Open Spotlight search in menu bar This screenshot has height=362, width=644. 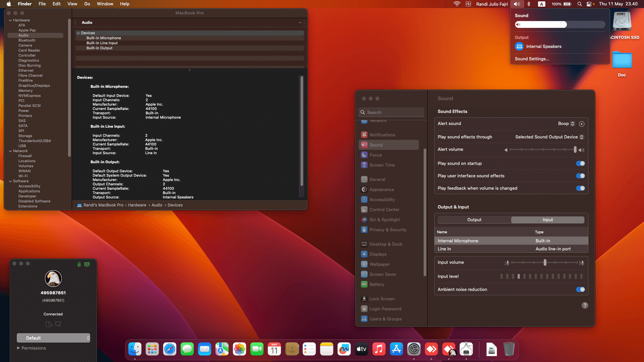(580, 4)
